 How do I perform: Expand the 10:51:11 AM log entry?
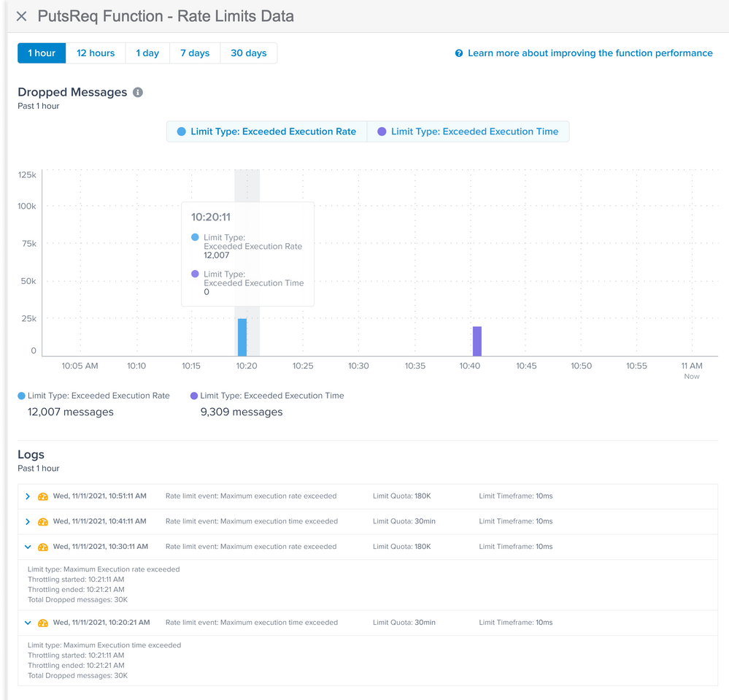tap(28, 496)
